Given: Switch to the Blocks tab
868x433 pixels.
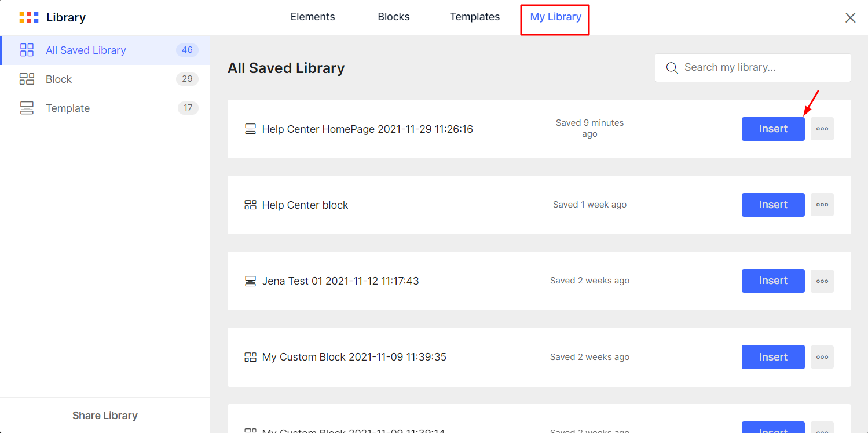Looking at the screenshot, I should point(394,17).
